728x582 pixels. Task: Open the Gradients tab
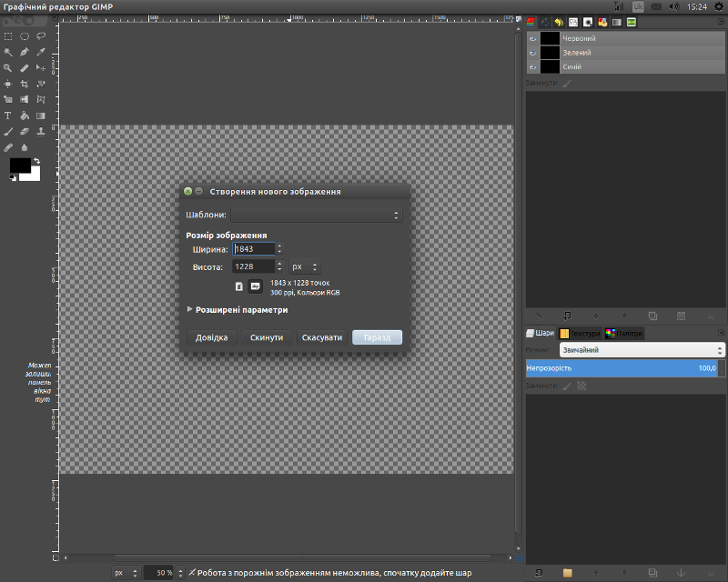(x=617, y=22)
